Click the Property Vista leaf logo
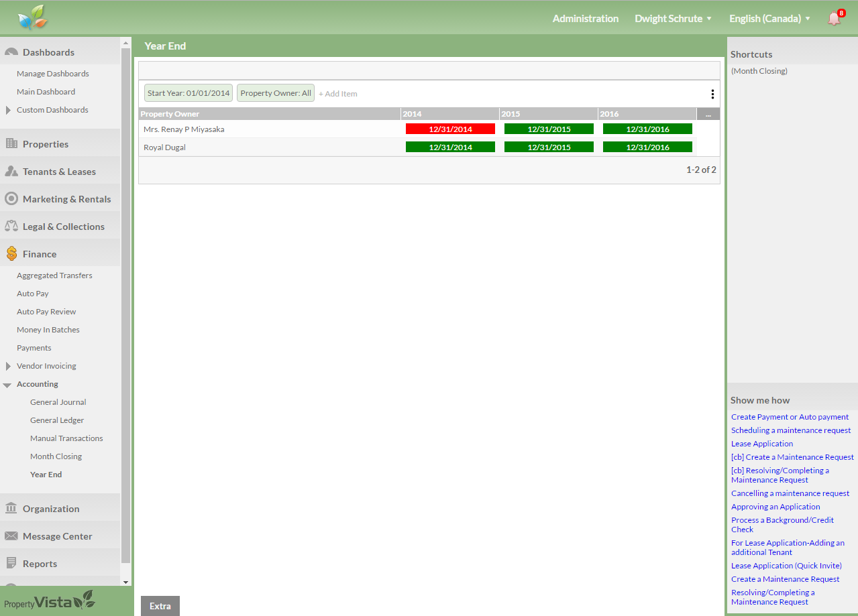Viewport: 858px width, 616px height. pyautogui.click(x=33, y=18)
